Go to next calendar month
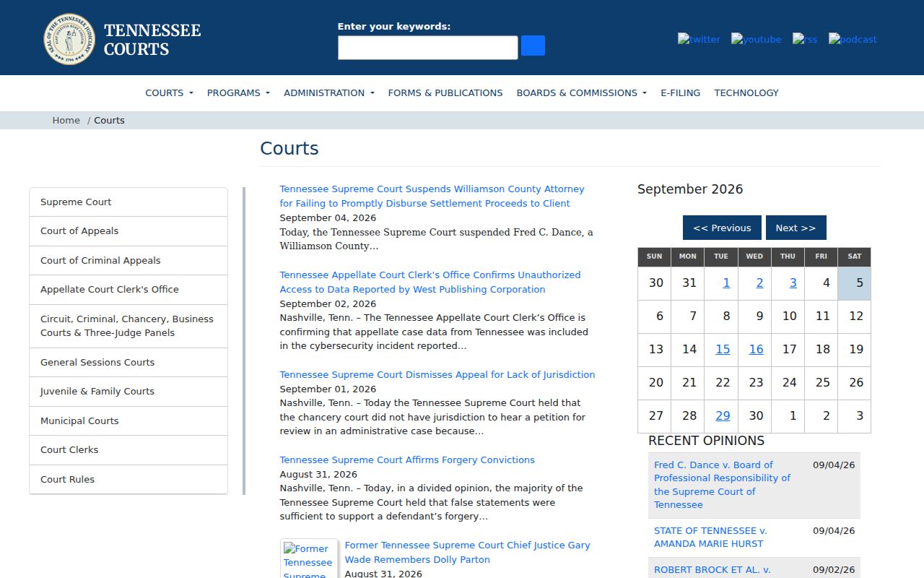 796,228
